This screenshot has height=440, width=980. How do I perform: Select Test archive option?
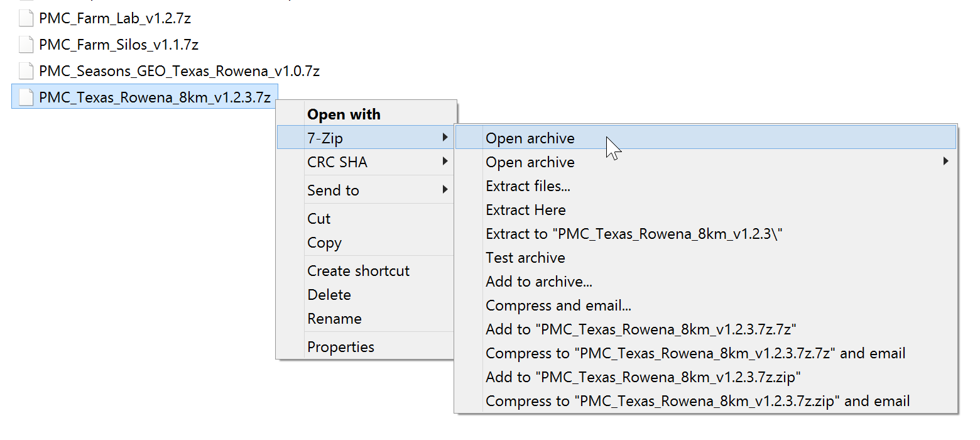[706, 258]
